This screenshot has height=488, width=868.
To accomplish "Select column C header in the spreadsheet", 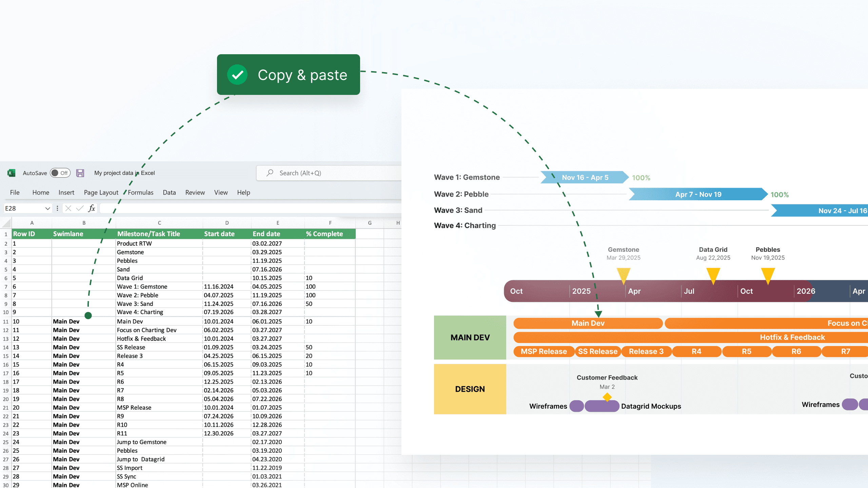I will coord(159,223).
